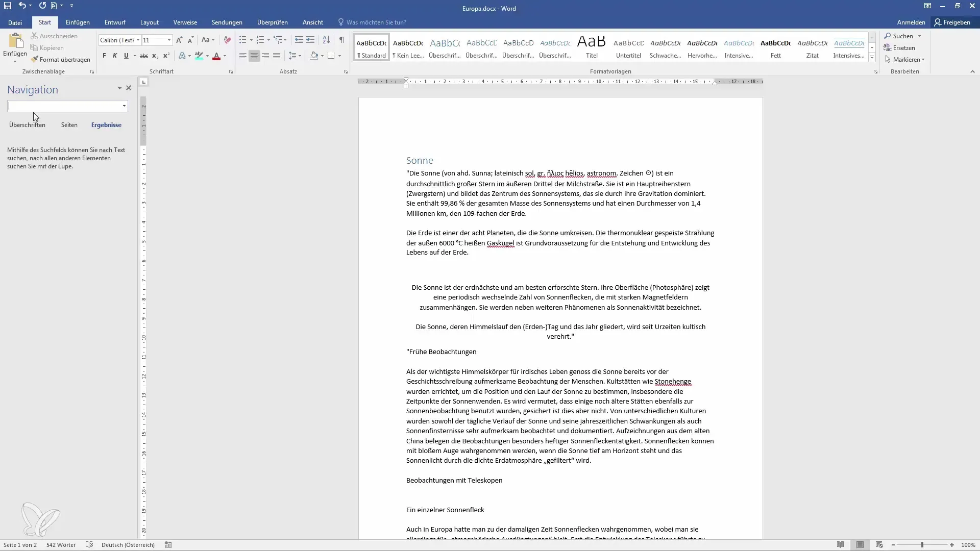Select the Intensives Zitat style swatch

tap(849, 47)
